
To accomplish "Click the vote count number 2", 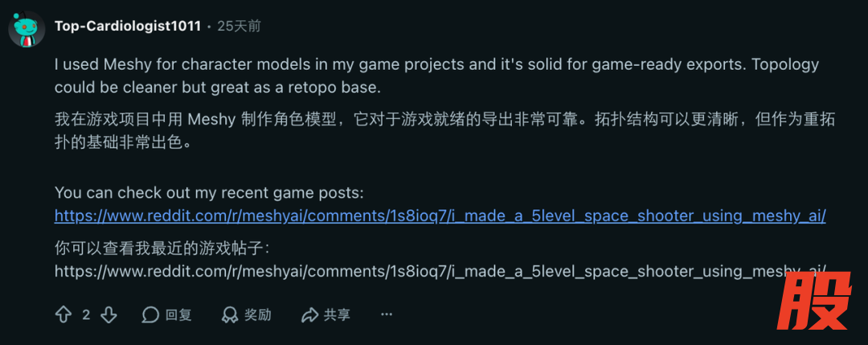I will [x=86, y=314].
